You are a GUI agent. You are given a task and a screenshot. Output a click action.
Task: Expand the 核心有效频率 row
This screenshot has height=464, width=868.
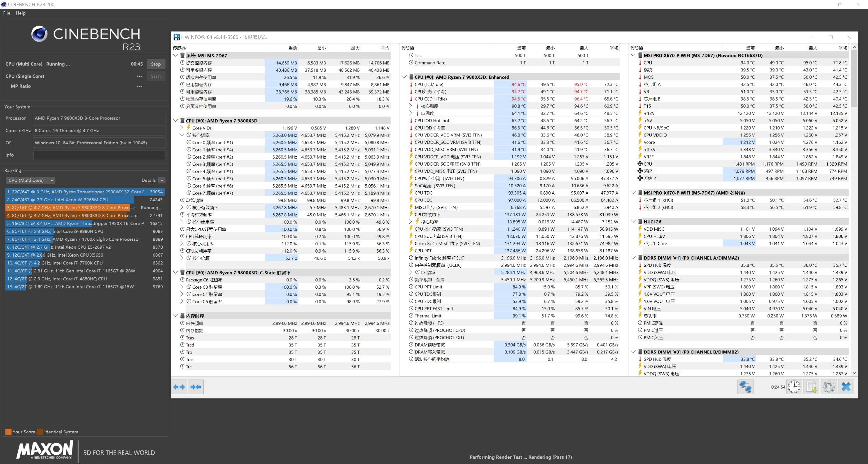click(x=182, y=207)
